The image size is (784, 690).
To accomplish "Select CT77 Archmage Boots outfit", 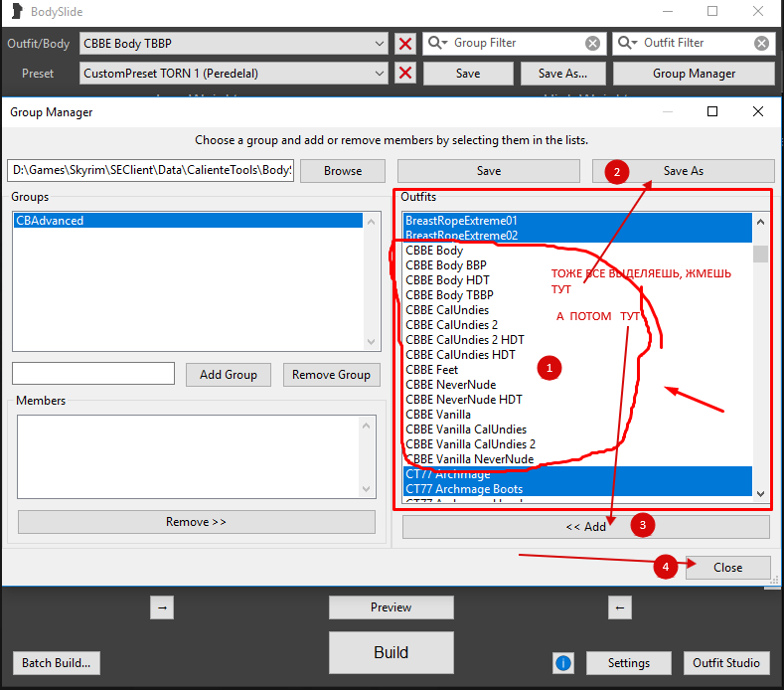I will point(464,489).
